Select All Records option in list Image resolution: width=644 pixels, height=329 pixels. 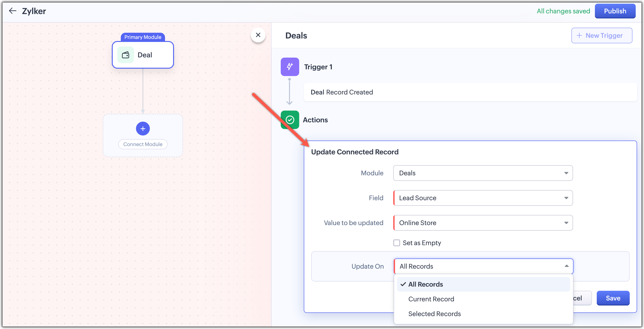[425, 284]
